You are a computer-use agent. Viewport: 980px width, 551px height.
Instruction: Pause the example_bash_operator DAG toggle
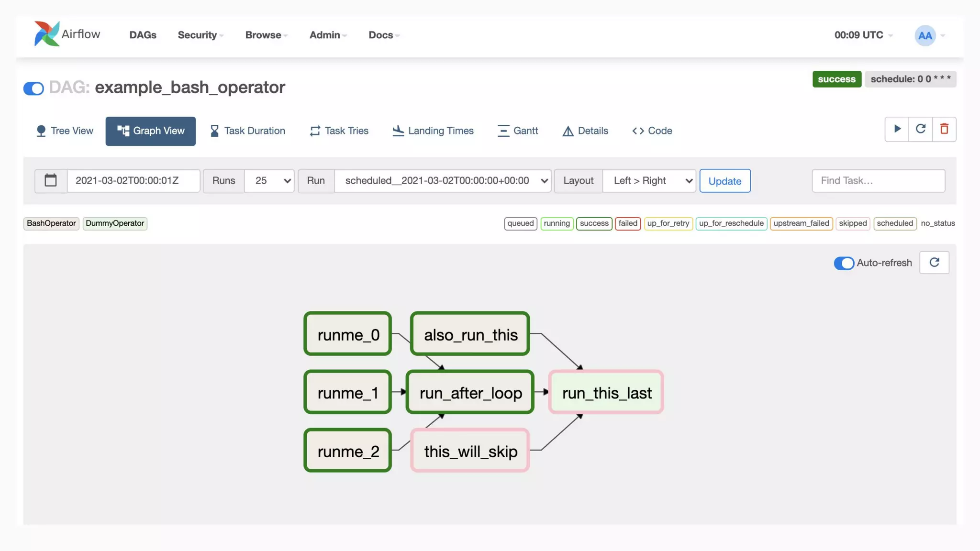pyautogui.click(x=33, y=88)
